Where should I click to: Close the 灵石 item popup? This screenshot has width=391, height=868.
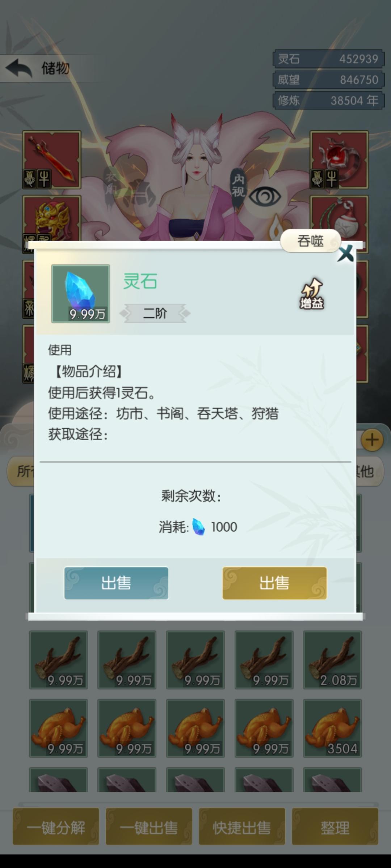346,253
